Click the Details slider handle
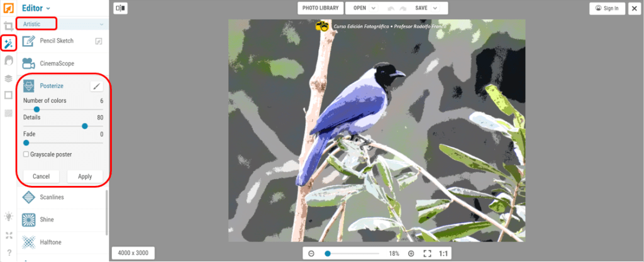 pos(85,126)
